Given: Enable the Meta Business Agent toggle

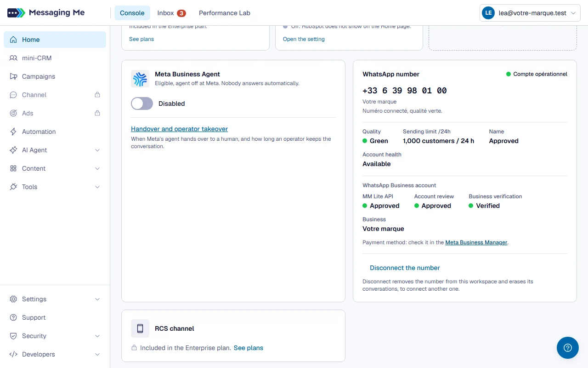Looking at the screenshot, I should click(x=142, y=103).
